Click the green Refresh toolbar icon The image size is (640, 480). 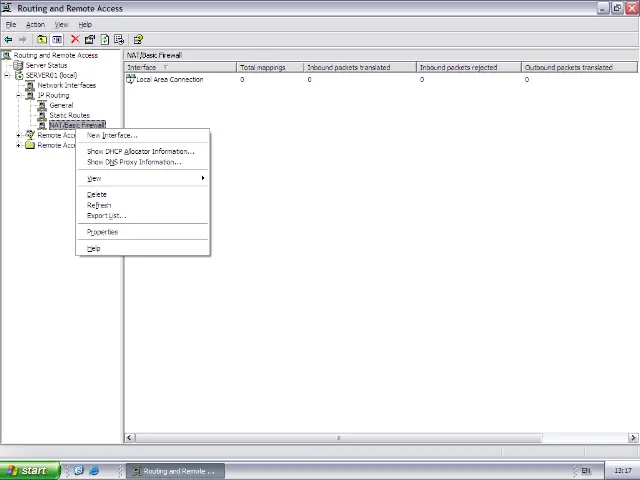tap(105, 40)
